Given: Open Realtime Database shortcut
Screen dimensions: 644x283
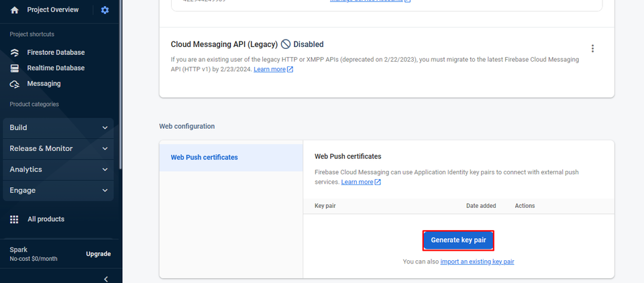Looking at the screenshot, I should [56, 68].
